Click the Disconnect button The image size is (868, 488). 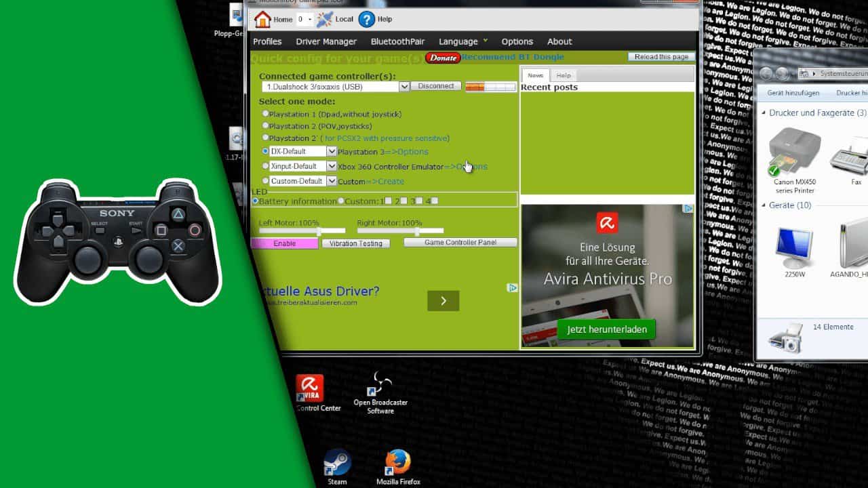click(x=436, y=86)
